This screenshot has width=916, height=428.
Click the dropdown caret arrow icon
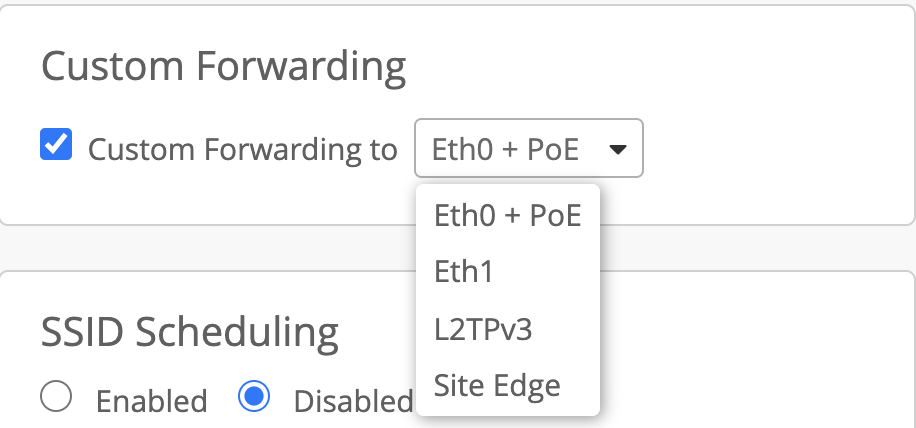point(618,150)
